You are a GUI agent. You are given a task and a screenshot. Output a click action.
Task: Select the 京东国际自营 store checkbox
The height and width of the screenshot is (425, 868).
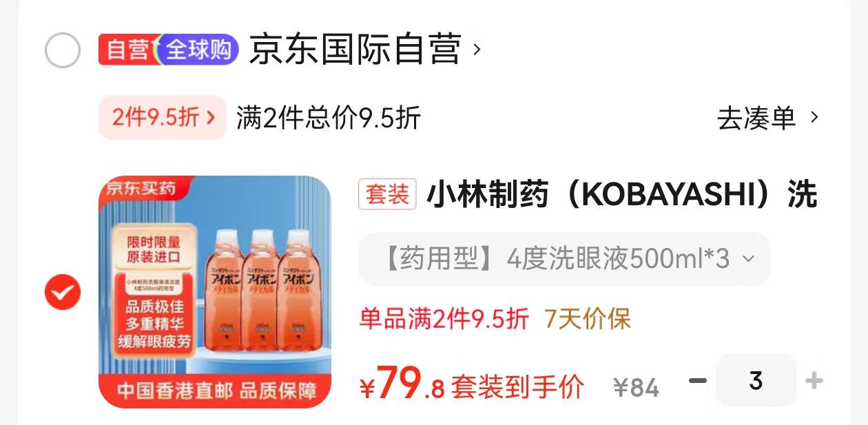tap(63, 50)
